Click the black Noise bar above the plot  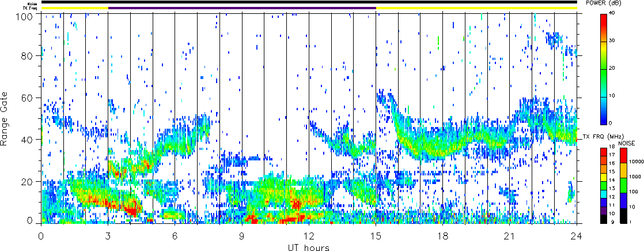pos(309,2)
